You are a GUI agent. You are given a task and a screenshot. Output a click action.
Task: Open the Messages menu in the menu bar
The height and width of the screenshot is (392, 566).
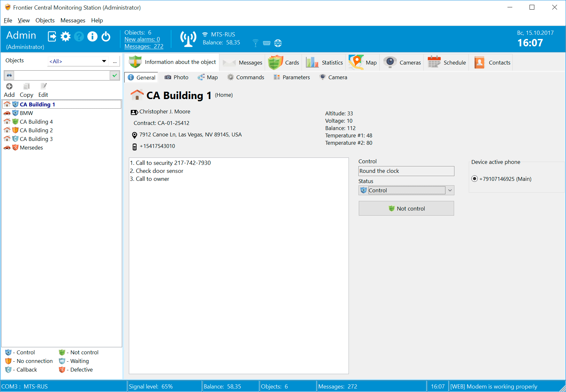(73, 20)
